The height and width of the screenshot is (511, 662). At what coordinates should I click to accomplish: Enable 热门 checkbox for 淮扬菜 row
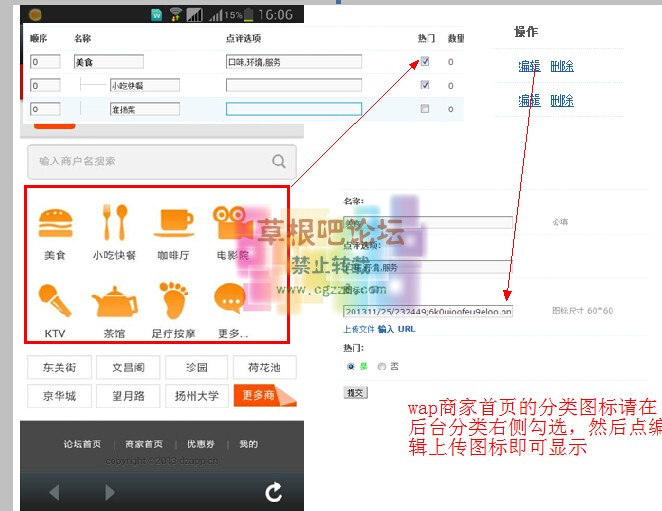[425, 109]
